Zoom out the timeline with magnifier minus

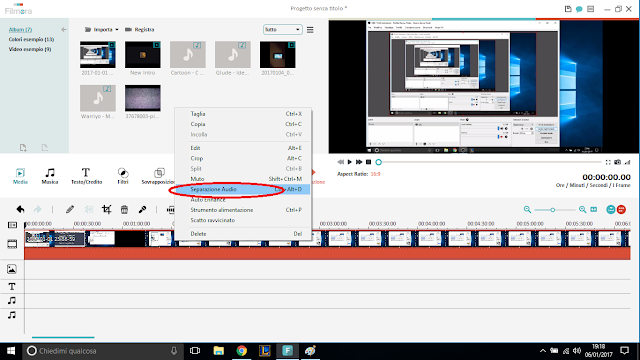527,209
